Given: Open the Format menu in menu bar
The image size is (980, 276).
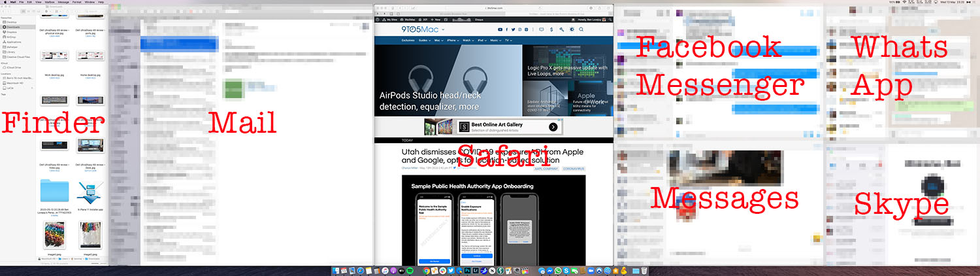Looking at the screenshot, I should pyautogui.click(x=76, y=3).
